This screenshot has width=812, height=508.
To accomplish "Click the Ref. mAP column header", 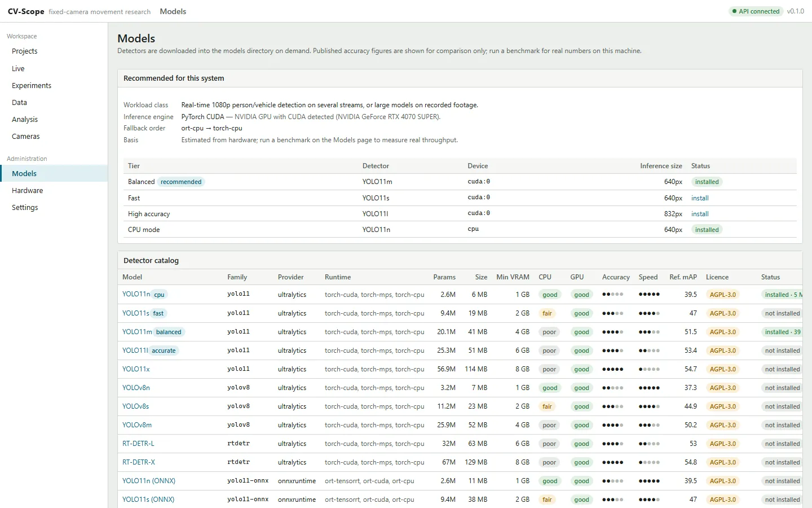I will tap(683, 277).
